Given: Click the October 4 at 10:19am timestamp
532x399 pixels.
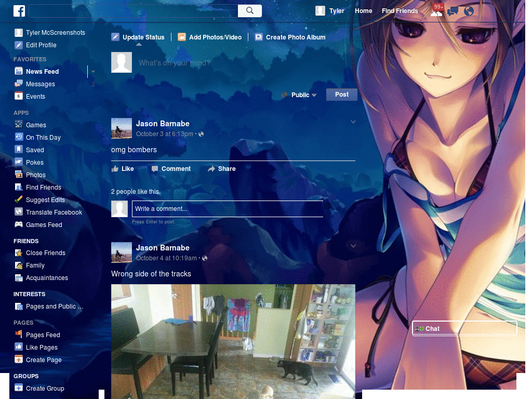Looking at the screenshot, I should 166,258.
